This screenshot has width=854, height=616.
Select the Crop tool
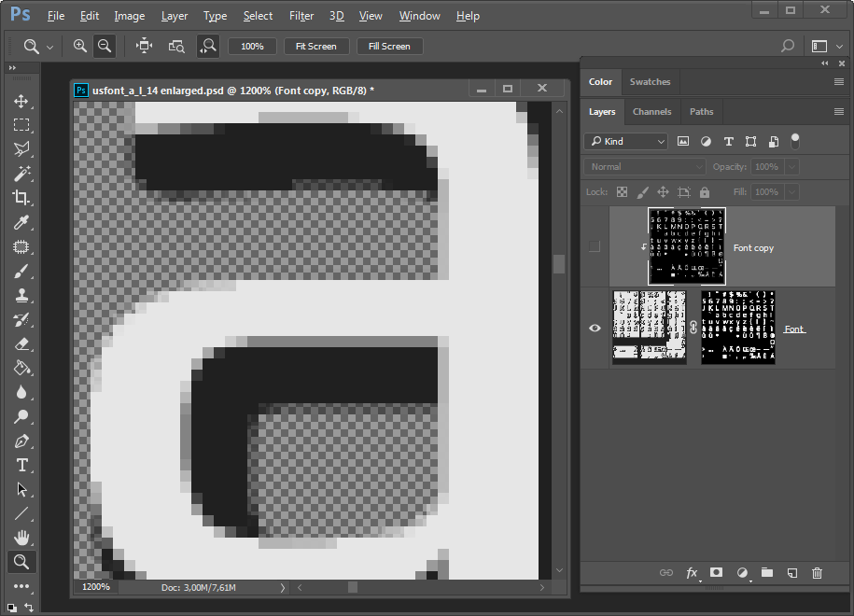tap(21, 198)
